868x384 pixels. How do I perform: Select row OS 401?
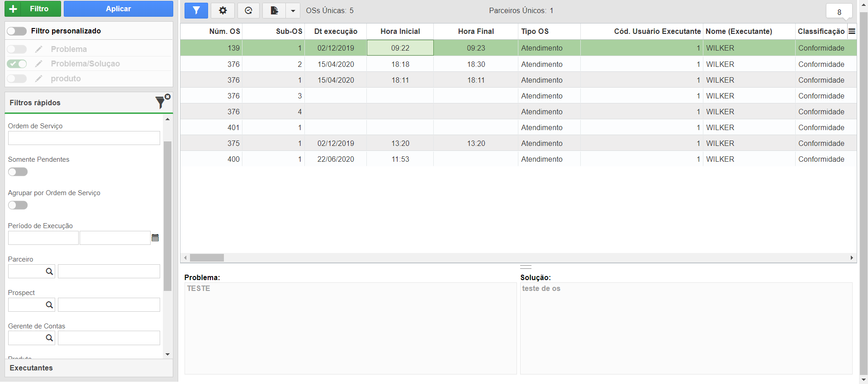pyautogui.click(x=518, y=127)
